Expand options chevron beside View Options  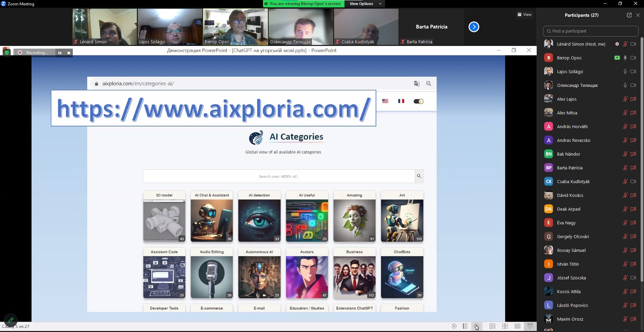pyautogui.click(x=380, y=4)
